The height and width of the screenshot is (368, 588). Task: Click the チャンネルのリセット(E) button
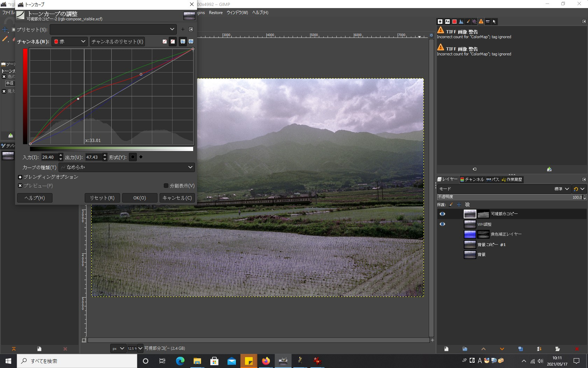point(117,41)
